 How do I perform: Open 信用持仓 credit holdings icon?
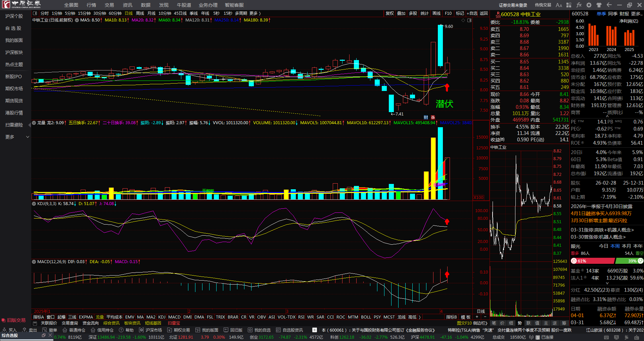[x=93, y=330]
